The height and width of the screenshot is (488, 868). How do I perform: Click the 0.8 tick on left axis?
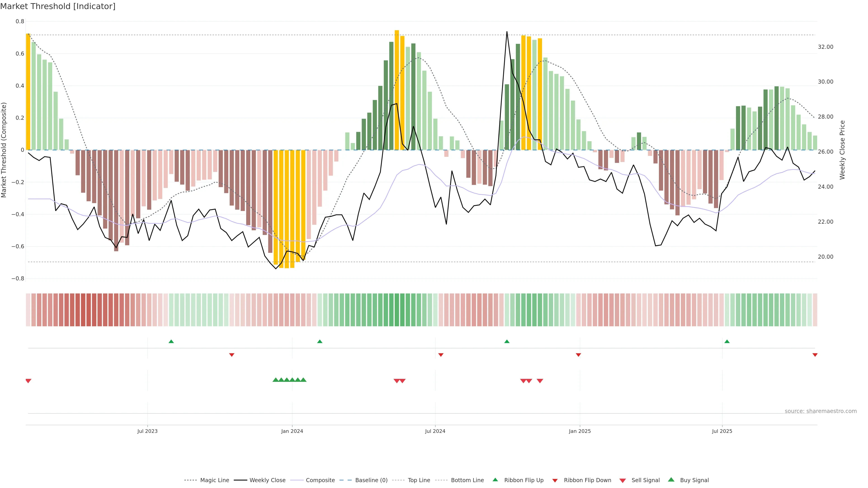20,21
